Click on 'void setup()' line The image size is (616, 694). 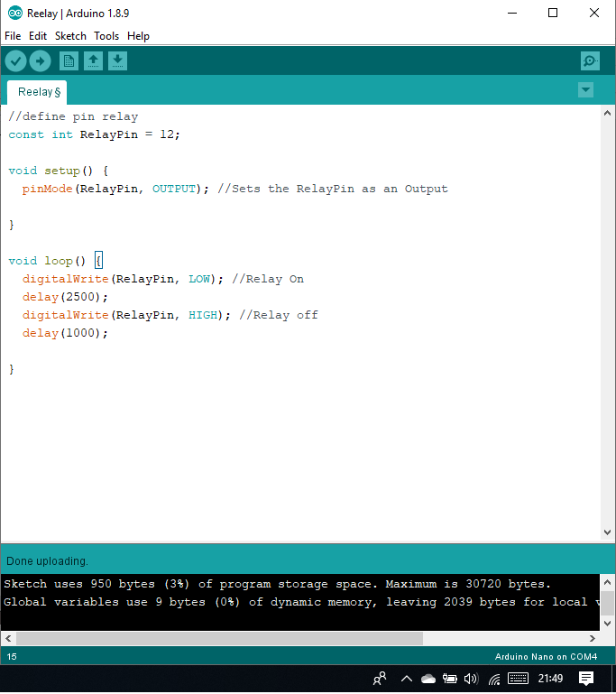(59, 171)
